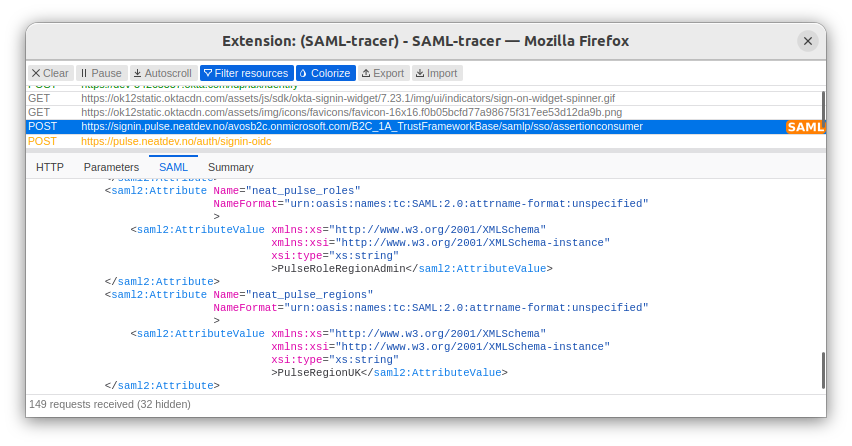This screenshot has height=446, width=852.
Task: Switch to the HTTP tab
Action: (50, 167)
